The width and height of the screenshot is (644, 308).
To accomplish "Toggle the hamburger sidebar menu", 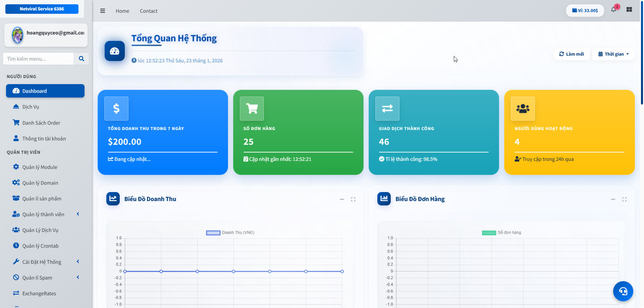I will coord(103,11).
